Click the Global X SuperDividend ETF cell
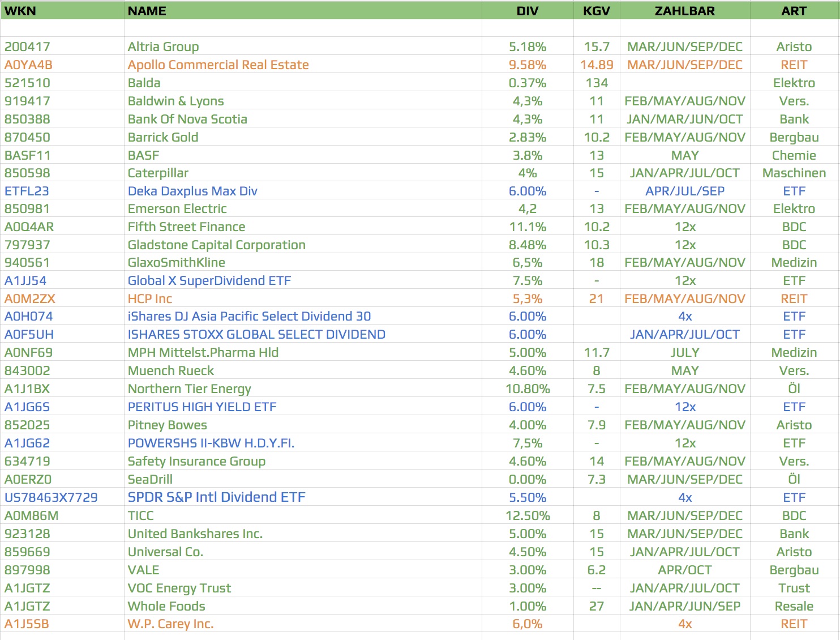The height and width of the screenshot is (640, 840). (303, 280)
